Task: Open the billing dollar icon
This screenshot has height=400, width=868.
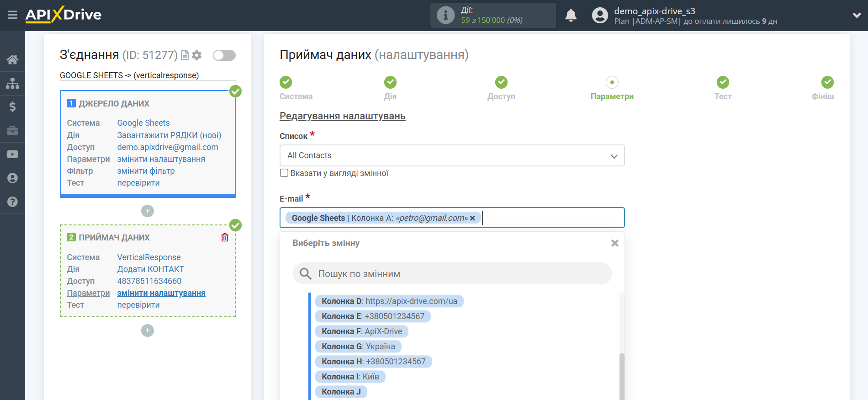Action: point(12,107)
